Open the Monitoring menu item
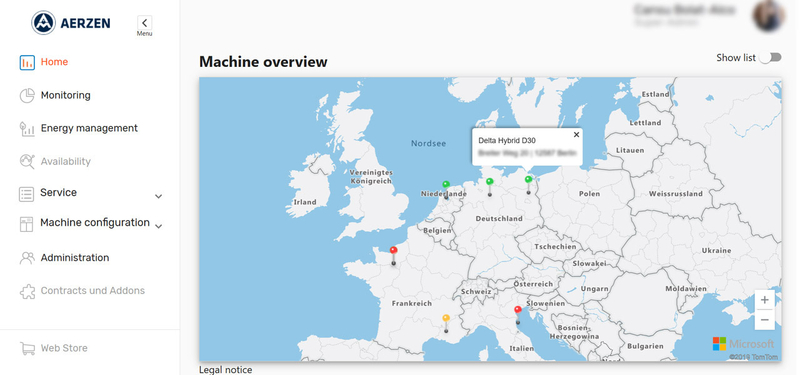The width and height of the screenshot is (800, 375). (65, 95)
